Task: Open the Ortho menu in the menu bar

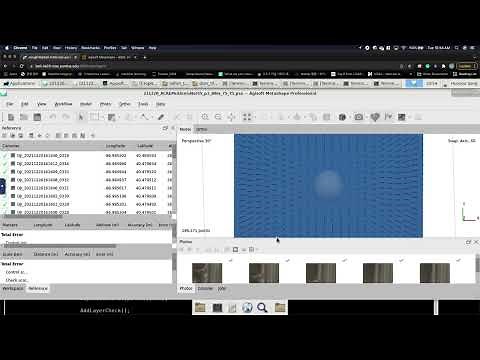Action: [125, 104]
